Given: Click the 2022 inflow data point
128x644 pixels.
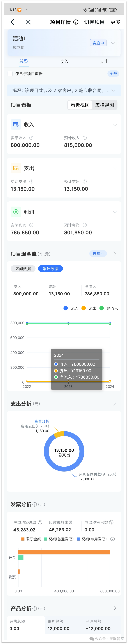Looking at the screenshot, I should coord(27,323).
